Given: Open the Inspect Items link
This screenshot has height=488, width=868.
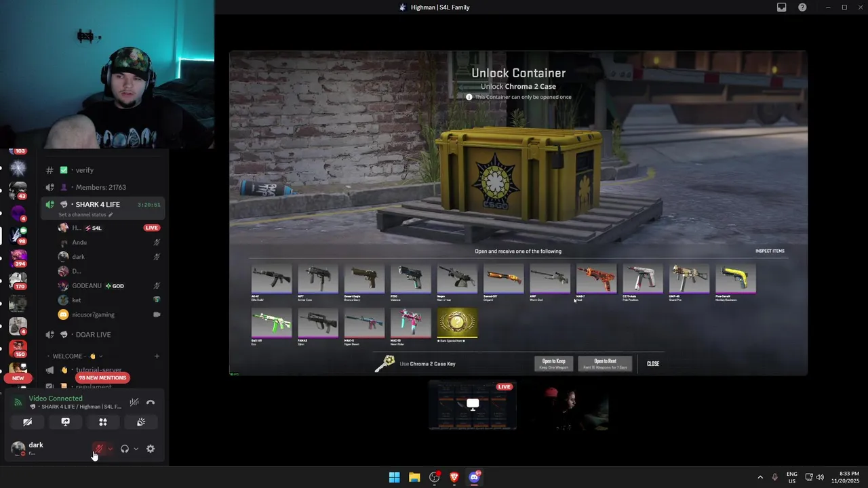Looking at the screenshot, I should [770, 251].
